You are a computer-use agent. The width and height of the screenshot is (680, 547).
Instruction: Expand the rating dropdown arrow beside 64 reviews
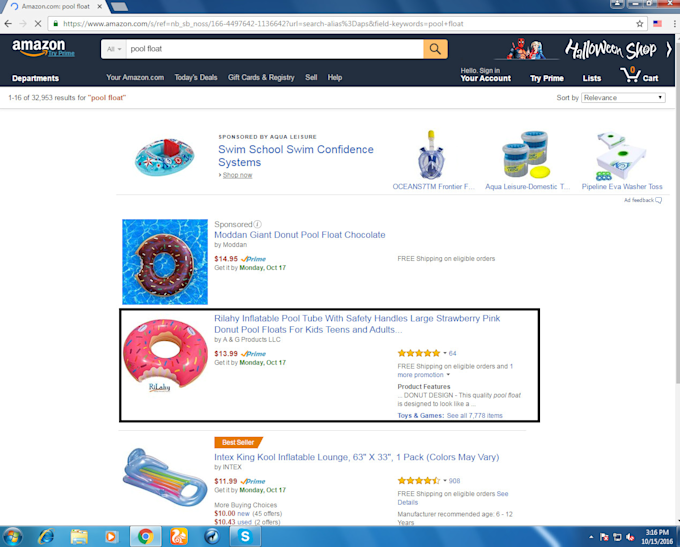[x=445, y=353]
